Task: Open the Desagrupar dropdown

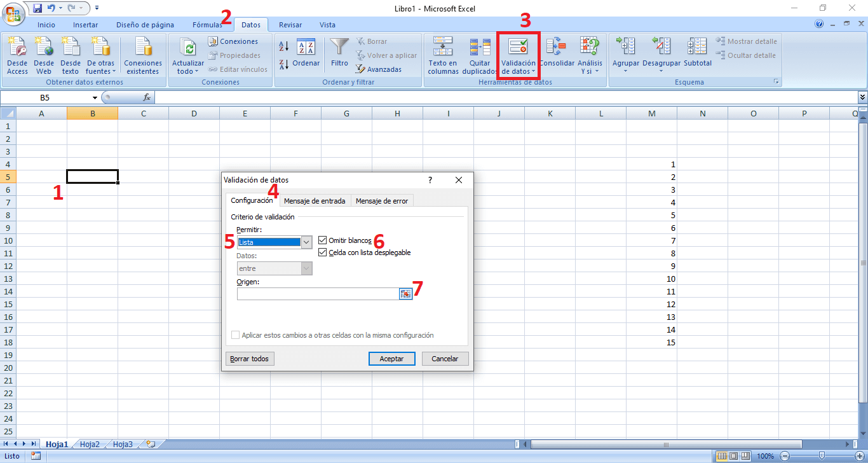Action: click(x=661, y=71)
